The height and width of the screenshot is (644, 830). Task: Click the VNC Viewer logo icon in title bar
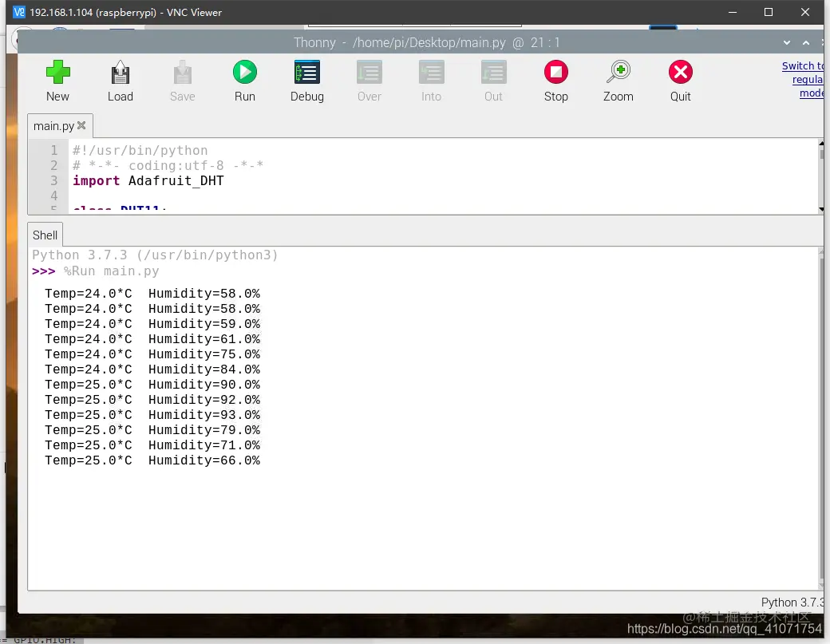point(19,12)
